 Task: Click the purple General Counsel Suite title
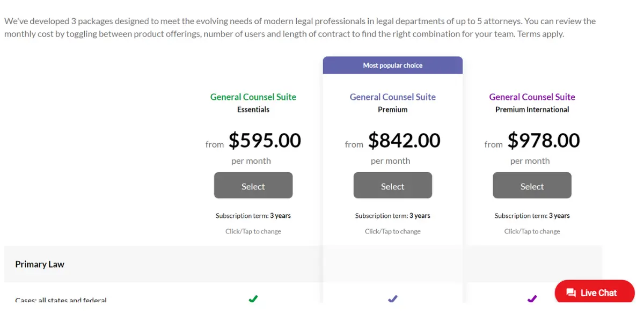tap(532, 97)
